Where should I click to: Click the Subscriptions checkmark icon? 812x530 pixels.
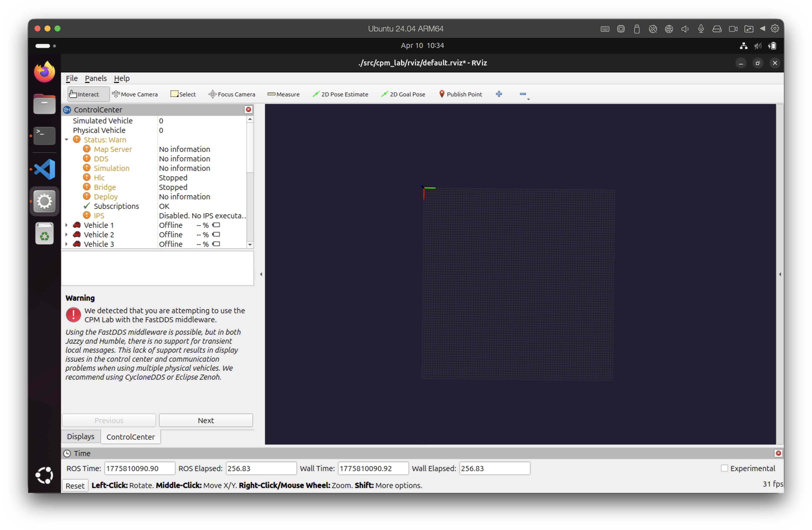point(87,206)
